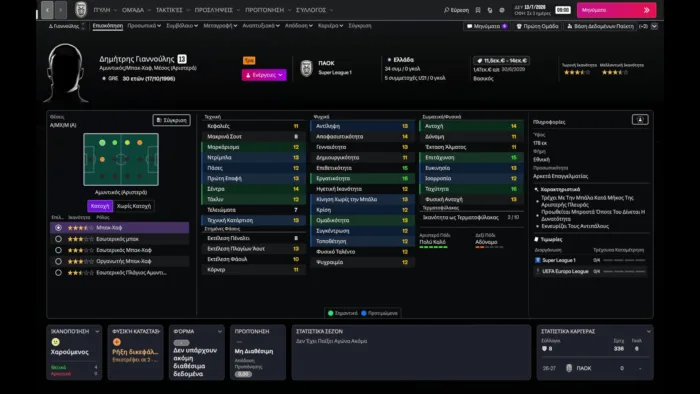Click the Πρώτη Ομάδα button
The image size is (700, 394).
537,26
